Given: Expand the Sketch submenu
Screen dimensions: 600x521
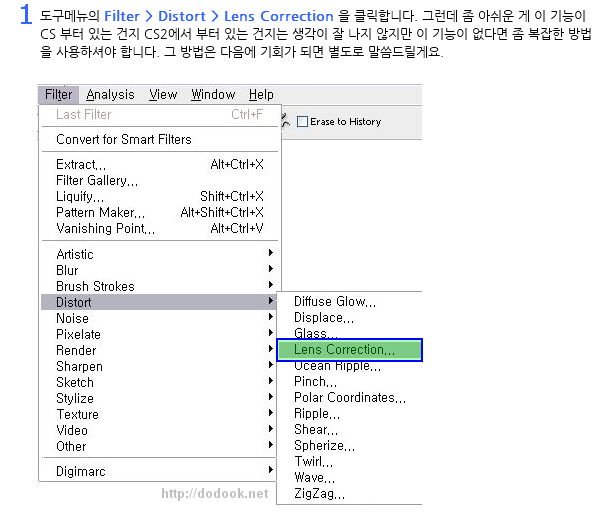Looking at the screenshot, I should pyautogui.click(x=159, y=383).
